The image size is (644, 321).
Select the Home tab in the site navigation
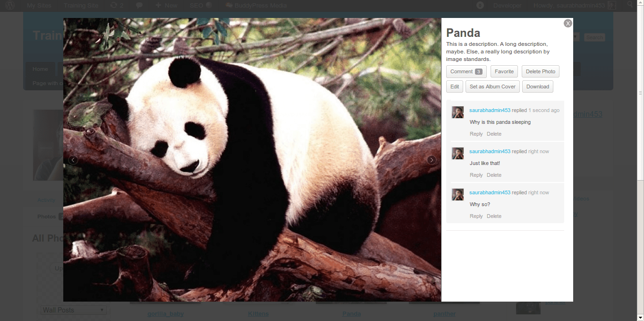pyautogui.click(x=40, y=69)
